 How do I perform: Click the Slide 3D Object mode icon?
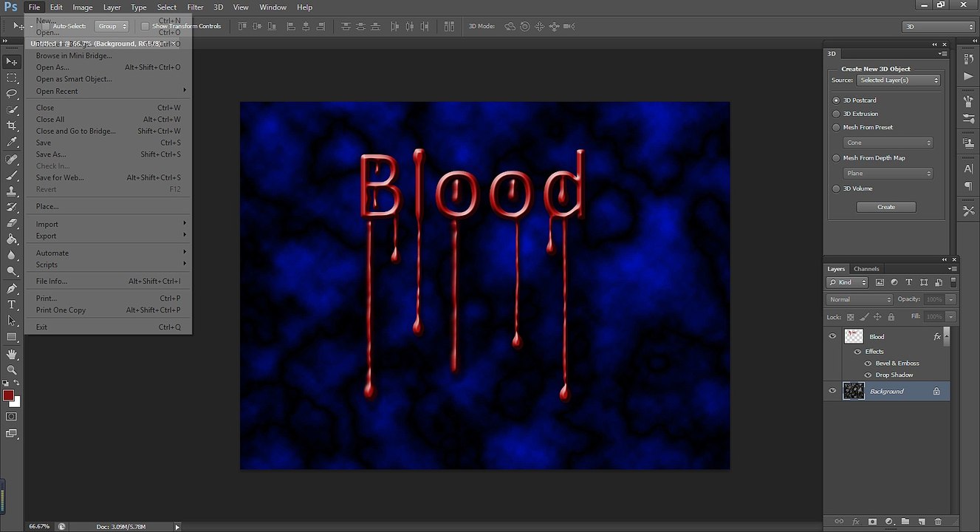[554, 27]
